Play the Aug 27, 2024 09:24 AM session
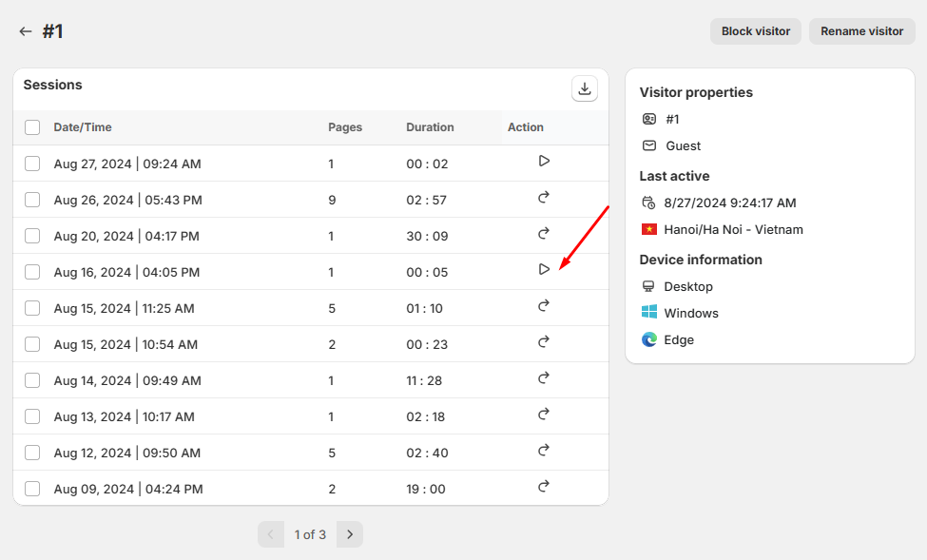 (544, 162)
